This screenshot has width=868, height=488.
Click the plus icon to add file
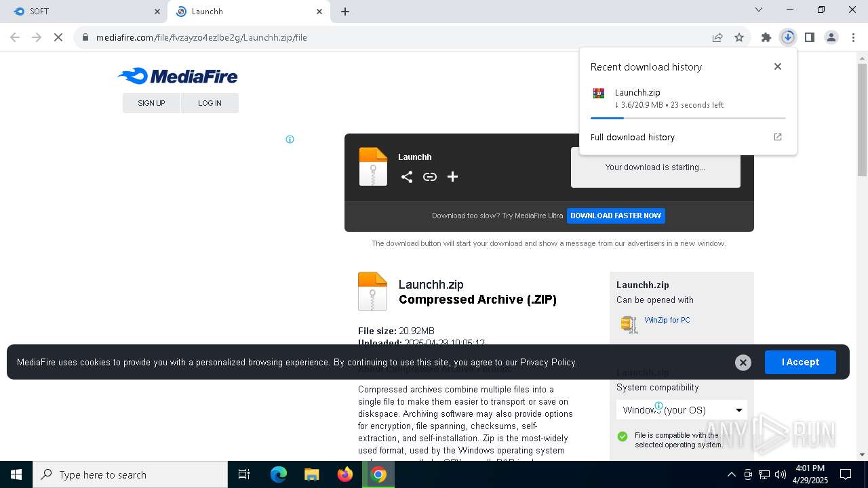point(452,177)
